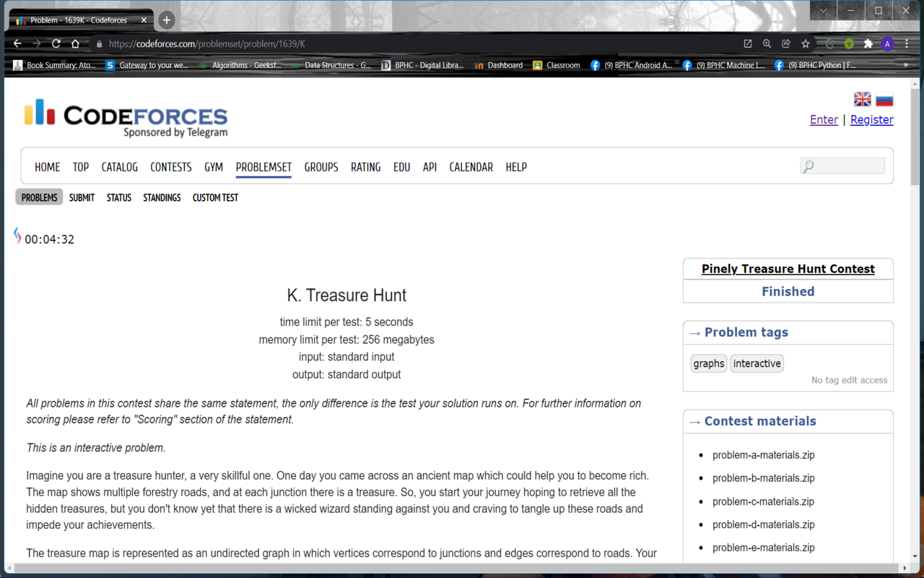
Task: Switch language with the UK flag icon
Action: (x=863, y=100)
